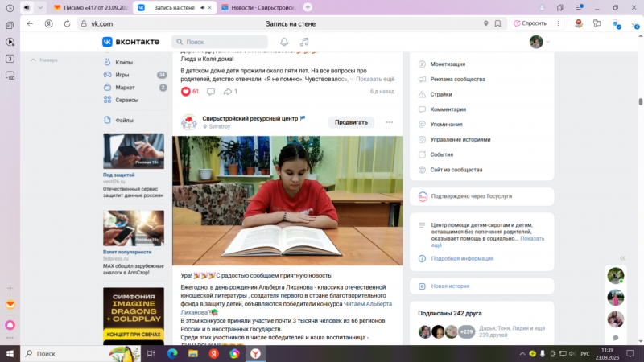This screenshot has width=644, height=362.
Task: Open Windows Start menu
Action: pyautogui.click(x=10, y=353)
